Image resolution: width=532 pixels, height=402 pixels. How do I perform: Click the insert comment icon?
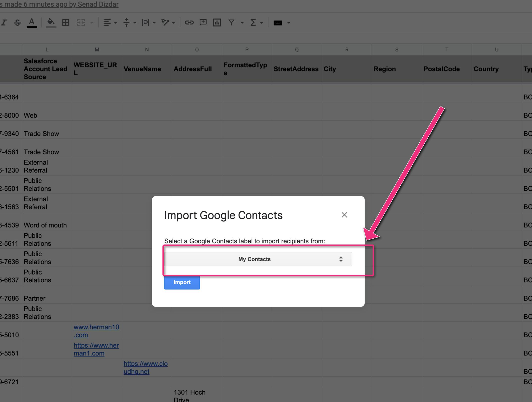click(203, 22)
